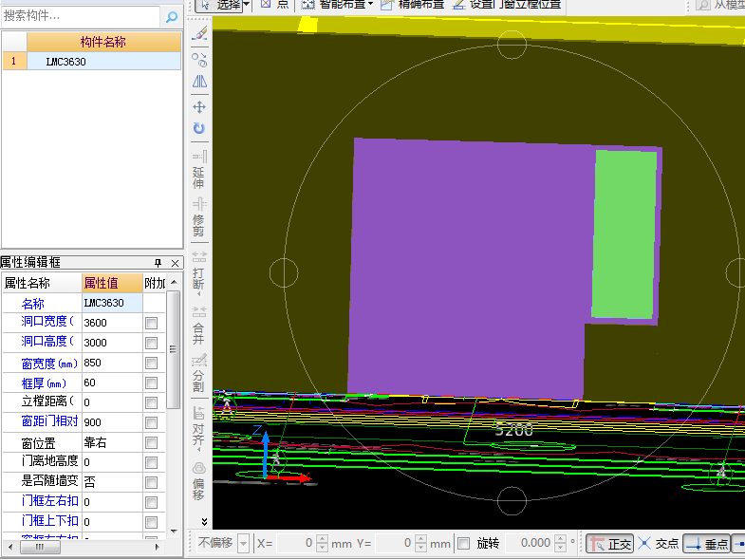745x560 pixels.
Task: Click the 偏移 (offset) tool
Action: tap(199, 476)
